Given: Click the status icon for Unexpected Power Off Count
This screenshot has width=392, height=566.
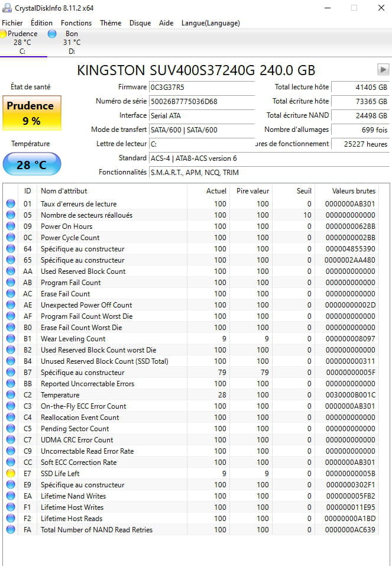Looking at the screenshot, I should tap(11, 305).
